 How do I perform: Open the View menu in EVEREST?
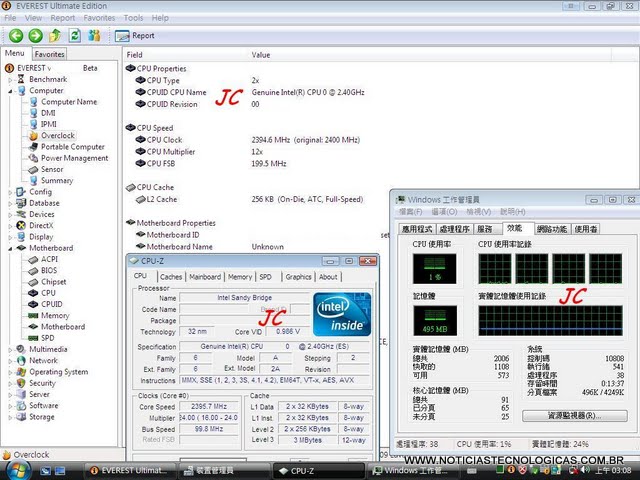(x=33, y=18)
